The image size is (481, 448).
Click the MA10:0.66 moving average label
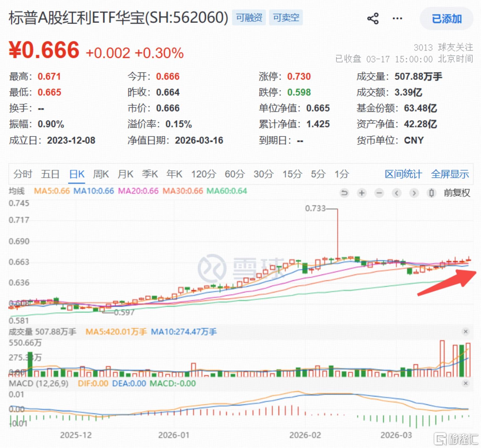tap(94, 191)
